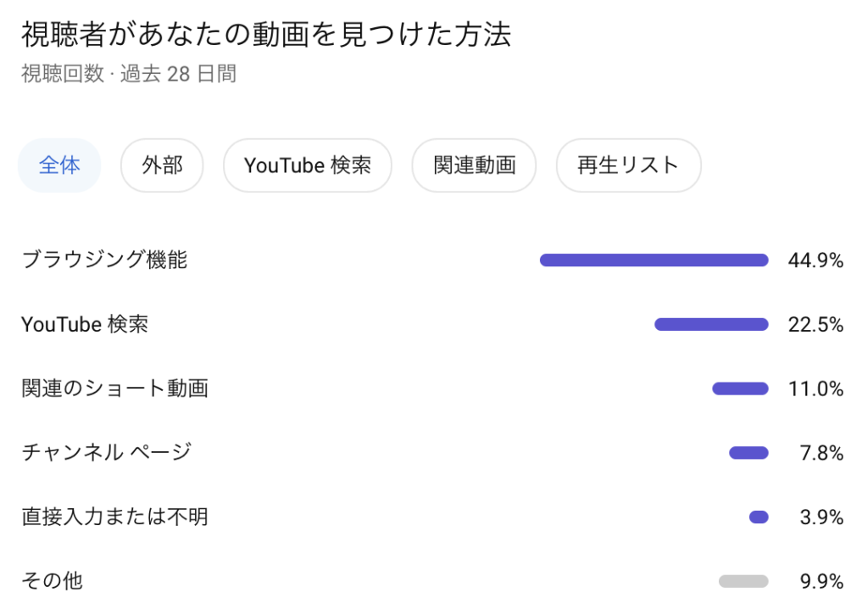Click the YouTube 検索 traffic source label
Image resolution: width=868 pixels, height=615 pixels.
[x=85, y=324]
